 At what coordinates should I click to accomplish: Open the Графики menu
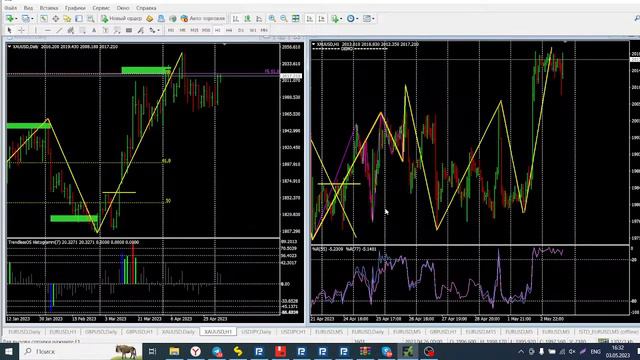75,8
